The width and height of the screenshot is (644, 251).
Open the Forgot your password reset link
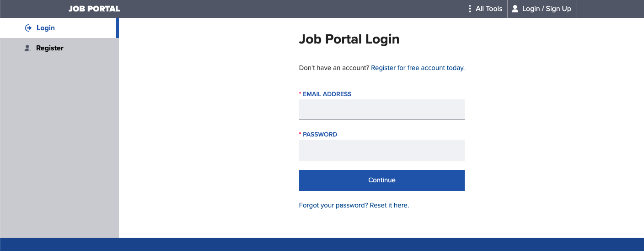[354, 205]
